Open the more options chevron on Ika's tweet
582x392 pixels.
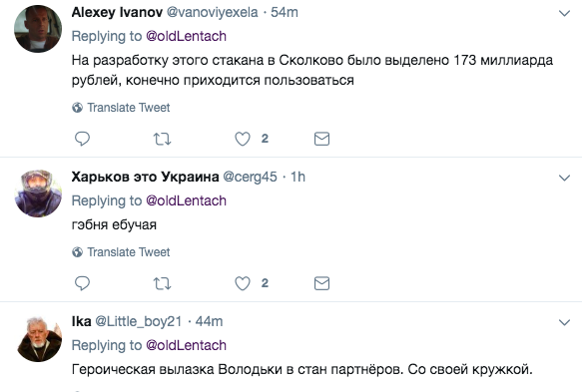(564, 322)
